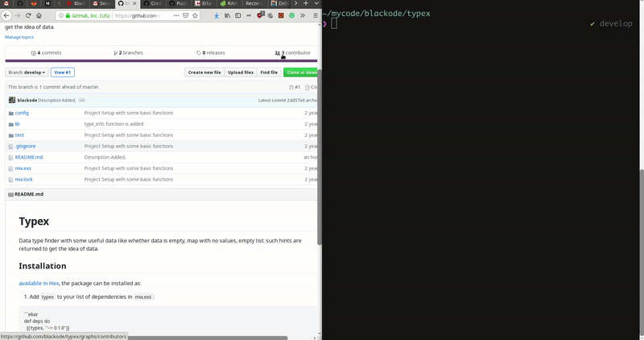Open the green Clone or download button
The height and width of the screenshot is (340, 644).
(x=300, y=73)
